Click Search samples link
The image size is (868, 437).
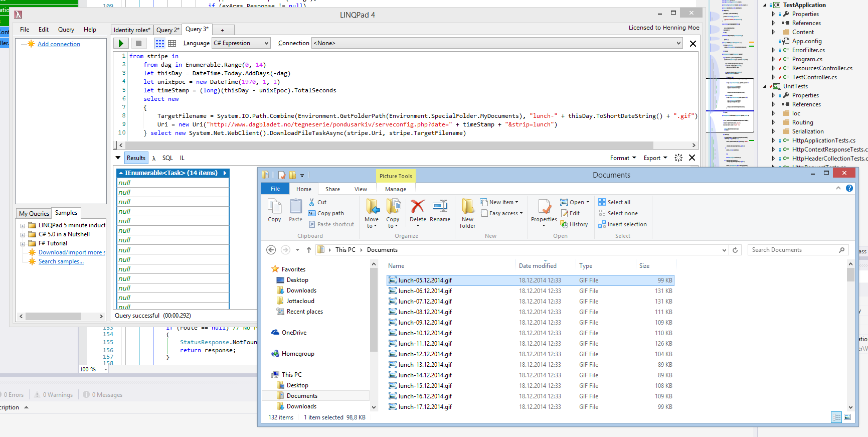(x=61, y=261)
